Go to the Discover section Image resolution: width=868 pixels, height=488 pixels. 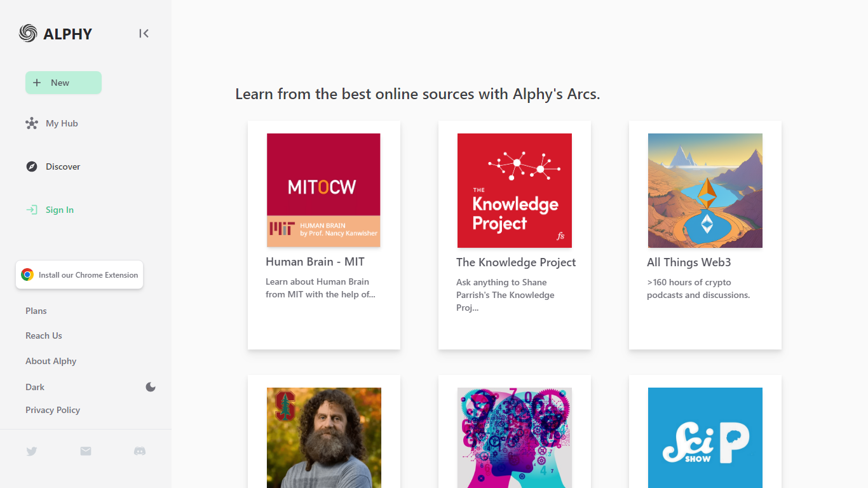(x=62, y=166)
